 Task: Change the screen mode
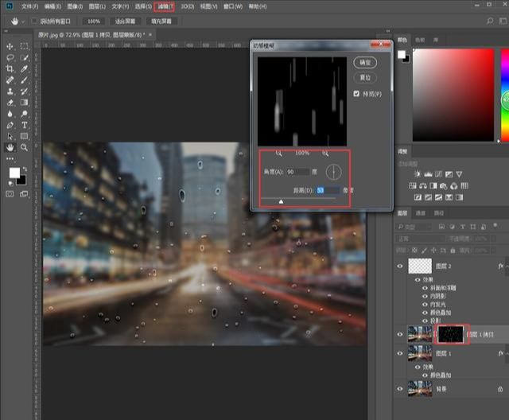coord(24,194)
